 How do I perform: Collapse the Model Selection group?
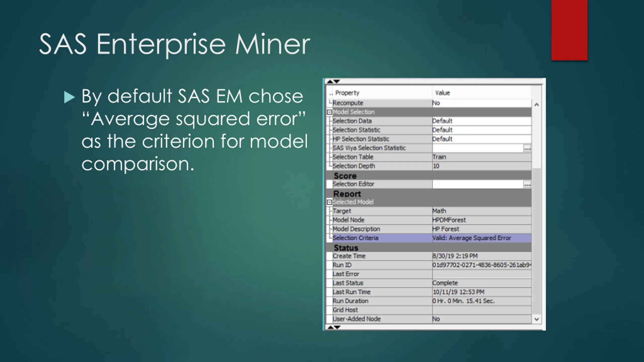329,112
